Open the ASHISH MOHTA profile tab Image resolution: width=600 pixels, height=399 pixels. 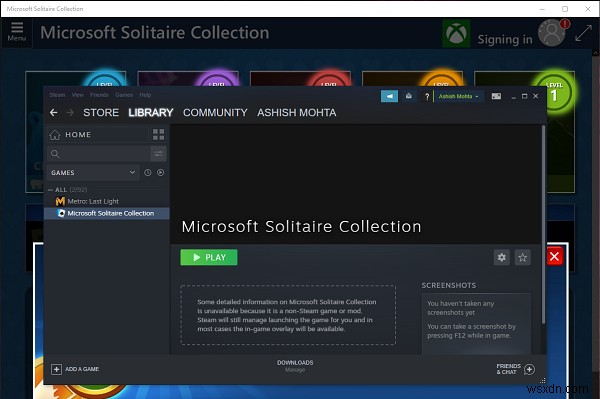(297, 112)
